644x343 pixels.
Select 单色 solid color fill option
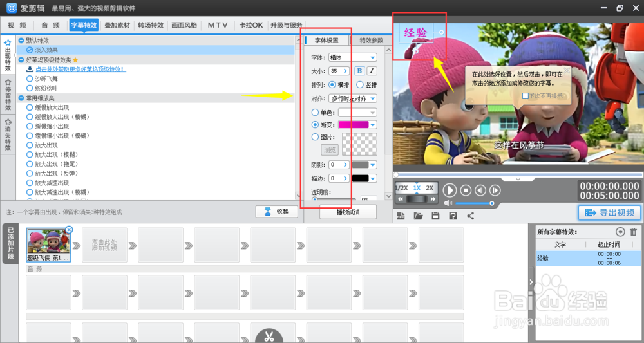coord(323,113)
